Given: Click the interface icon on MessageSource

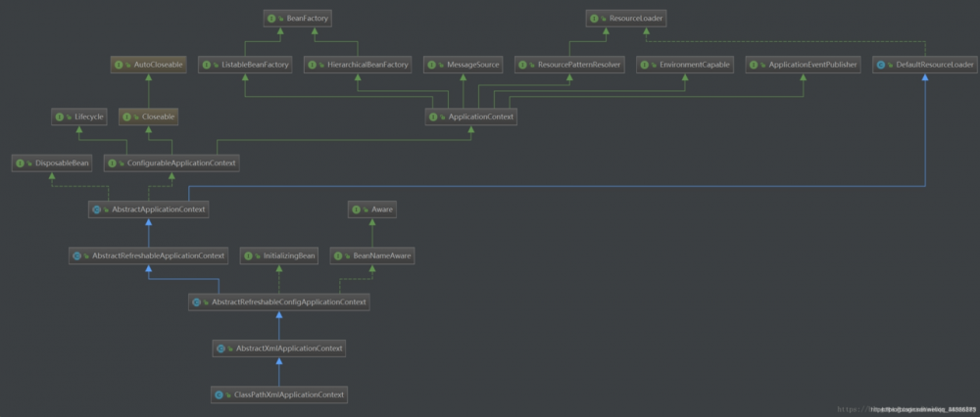Looking at the screenshot, I should [432, 65].
